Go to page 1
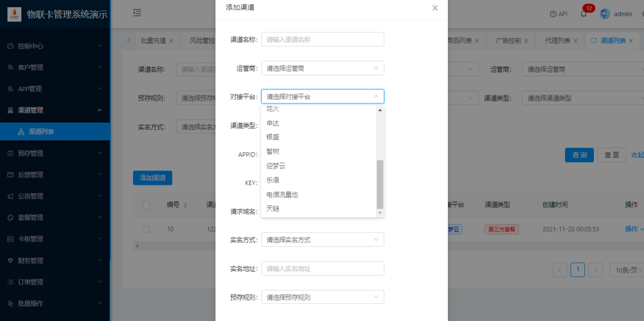644x321 pixels. point(577,270)
